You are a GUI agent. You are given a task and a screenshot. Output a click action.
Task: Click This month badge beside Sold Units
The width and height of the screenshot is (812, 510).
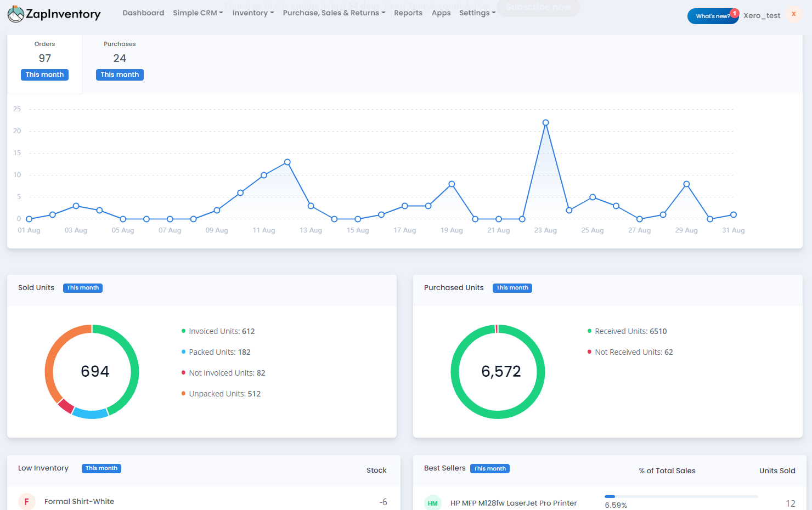click(83, 288)
